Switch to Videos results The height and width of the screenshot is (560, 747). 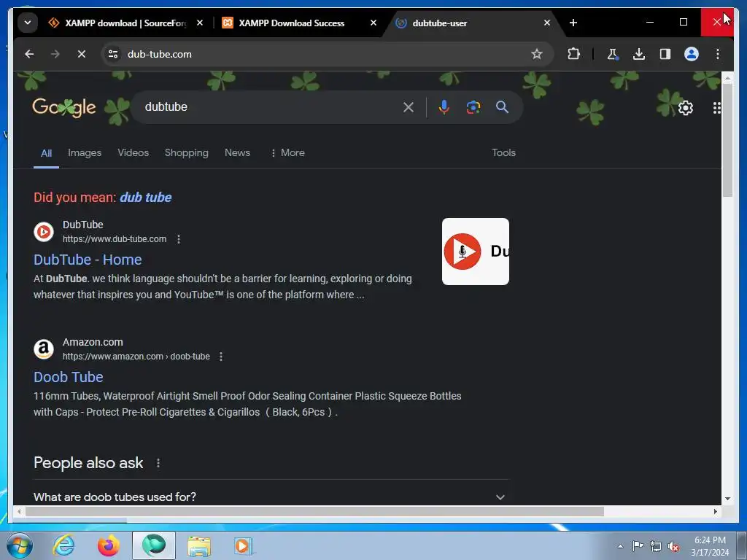point(133,153)
